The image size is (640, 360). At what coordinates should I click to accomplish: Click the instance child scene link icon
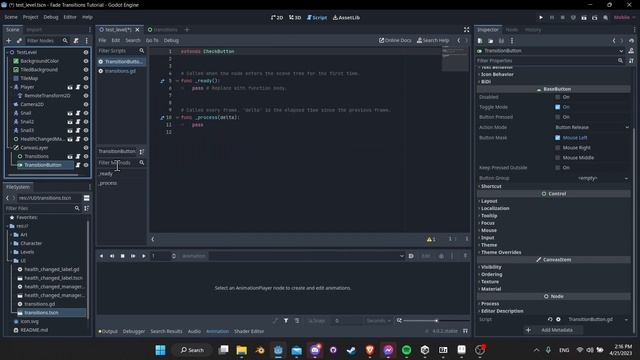[19, 41]
